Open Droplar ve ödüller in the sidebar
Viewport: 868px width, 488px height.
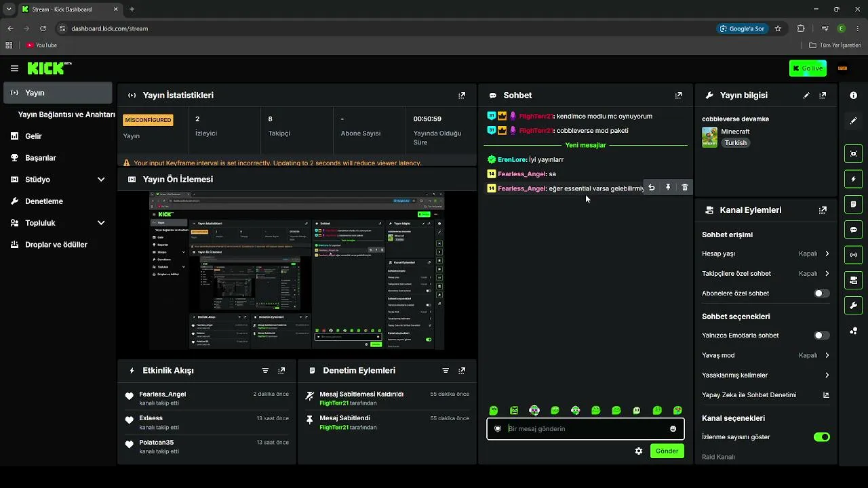(x=58, y=245)
